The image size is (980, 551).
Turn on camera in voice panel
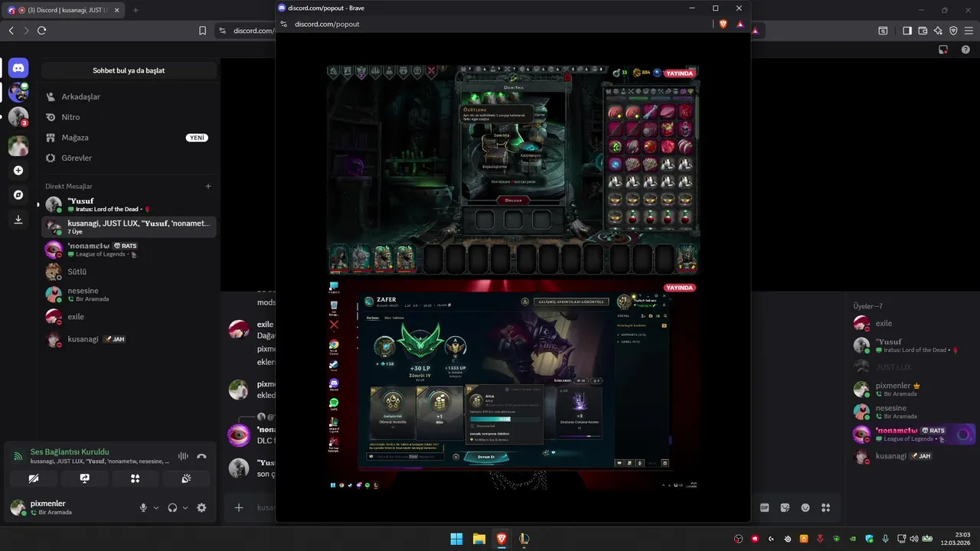(34, 478)
